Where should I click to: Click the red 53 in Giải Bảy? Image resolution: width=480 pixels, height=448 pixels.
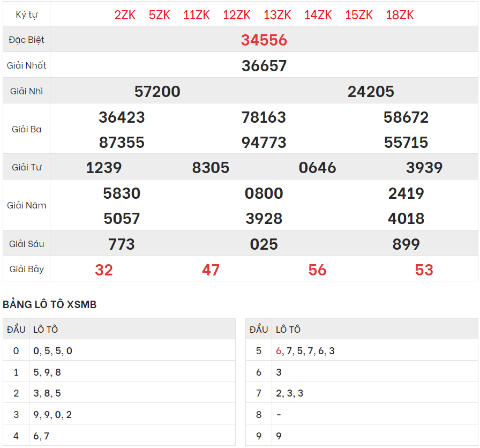pyautogui.click(x=424, y=270)
